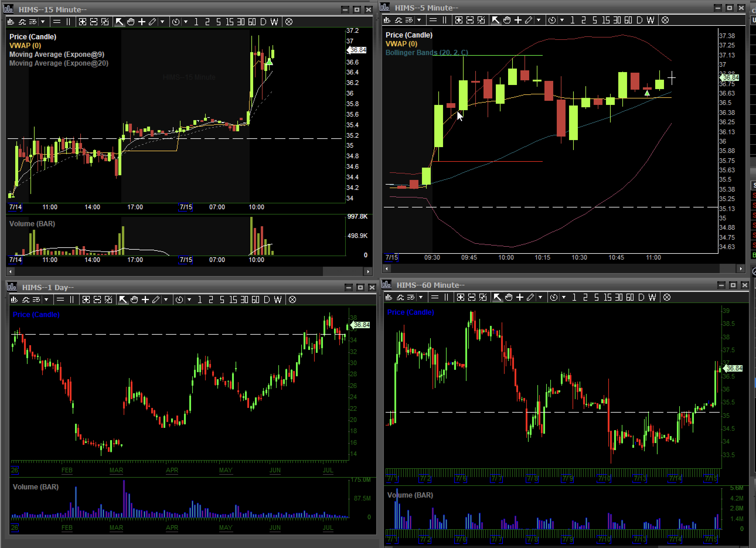Switch 5 Minute window to 30-minute interval

pos(617,20)
